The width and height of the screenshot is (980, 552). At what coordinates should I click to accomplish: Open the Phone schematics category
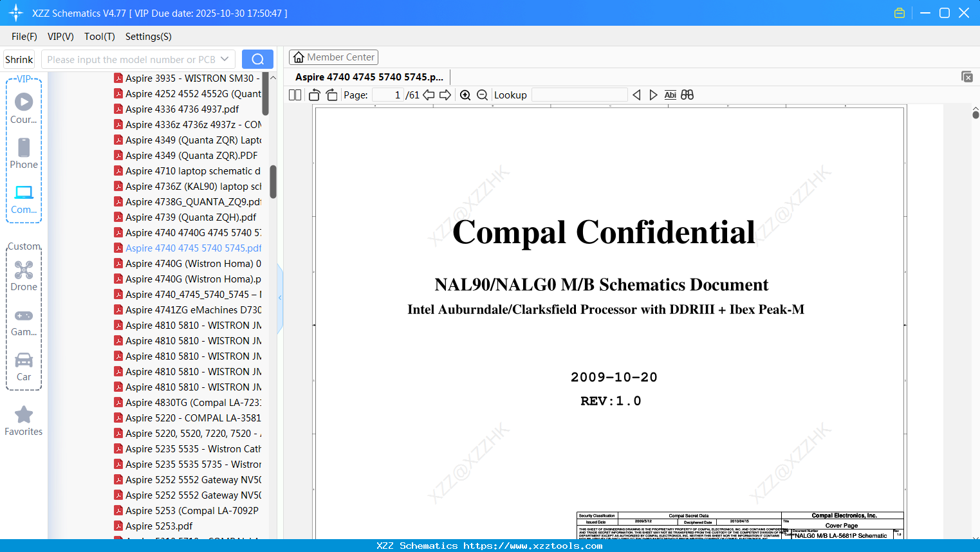tap(24, 154)
